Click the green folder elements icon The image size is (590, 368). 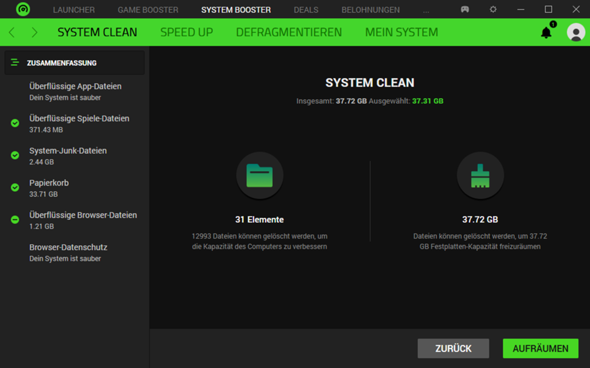[x=259, y=175]
